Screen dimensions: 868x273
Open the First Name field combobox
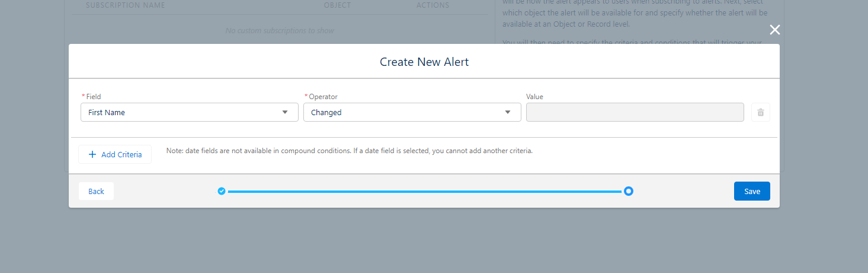tap(190, 112)
